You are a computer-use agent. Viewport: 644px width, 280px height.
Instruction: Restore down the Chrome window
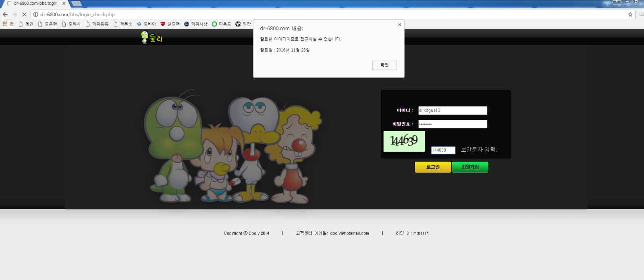[636, 2]
